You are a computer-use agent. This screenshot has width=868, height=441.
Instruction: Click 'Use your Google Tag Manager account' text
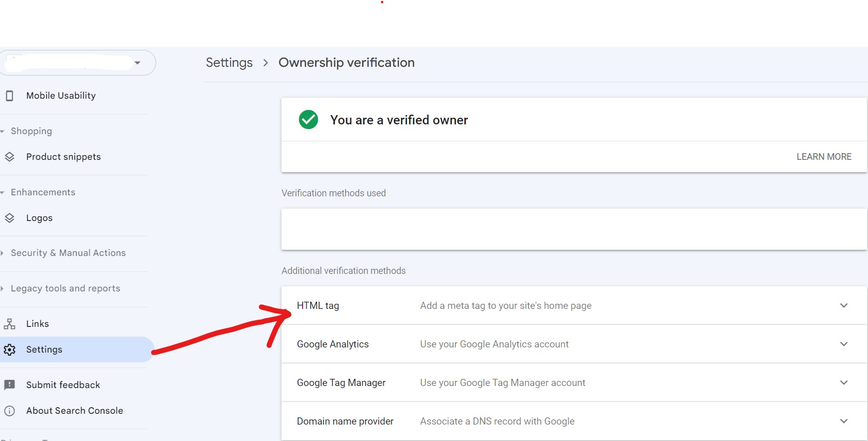click(x=503, y=382)
